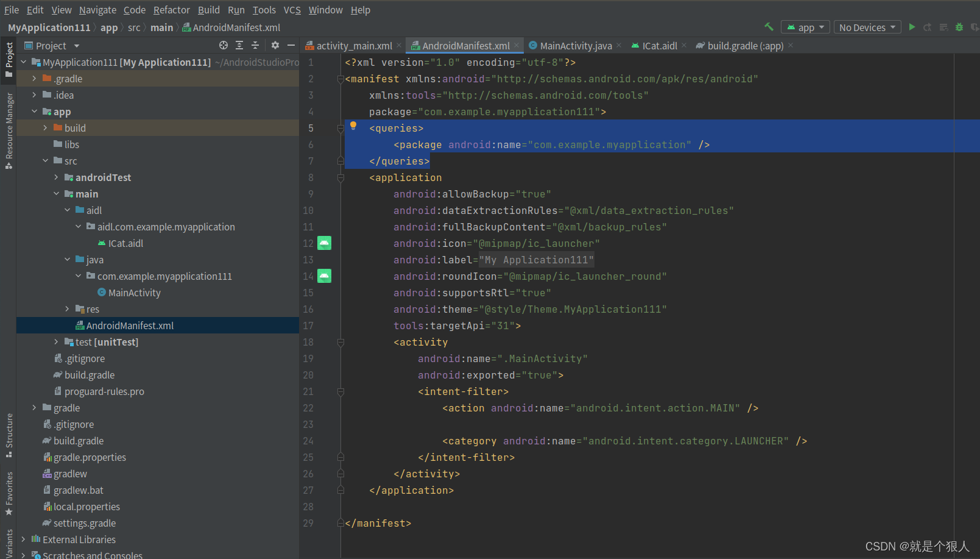Image resolution: width=980 pixels, height=559 pixels.
Task: Collapse the src folder
Action: coord(45,161)
